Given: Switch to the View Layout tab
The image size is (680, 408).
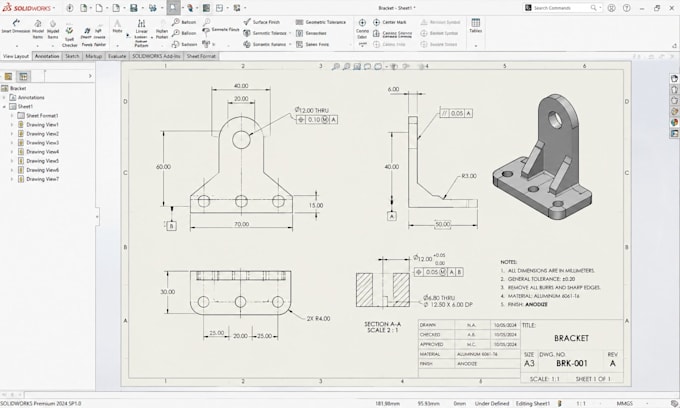Looking at the screenshot, I should pyautogui.click(x=16, y=56).
